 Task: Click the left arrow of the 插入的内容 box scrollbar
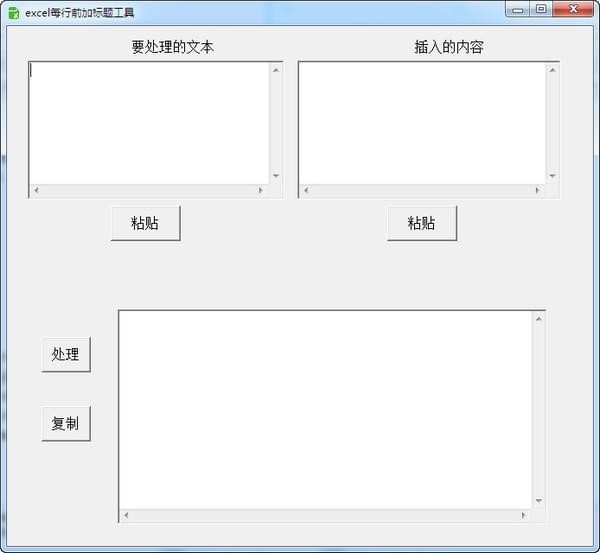(x=306, y=190)
